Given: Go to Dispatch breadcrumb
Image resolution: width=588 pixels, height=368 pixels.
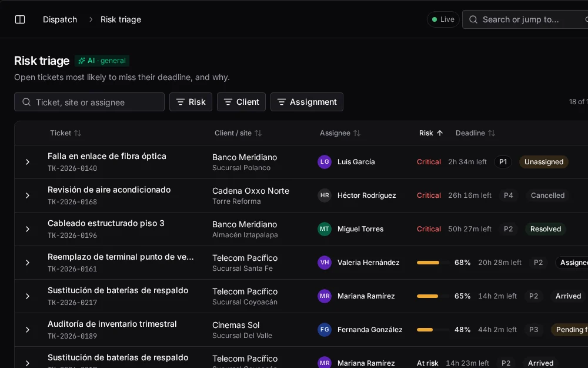Looking at the screenshot, I should pyautogui.click(x=60, y=19).
